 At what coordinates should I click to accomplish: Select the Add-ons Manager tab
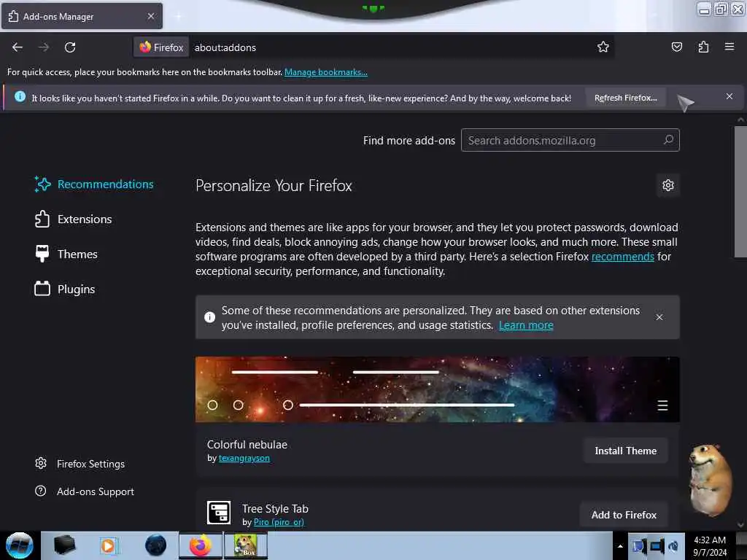pyautogui.click(x=82, y=16)
